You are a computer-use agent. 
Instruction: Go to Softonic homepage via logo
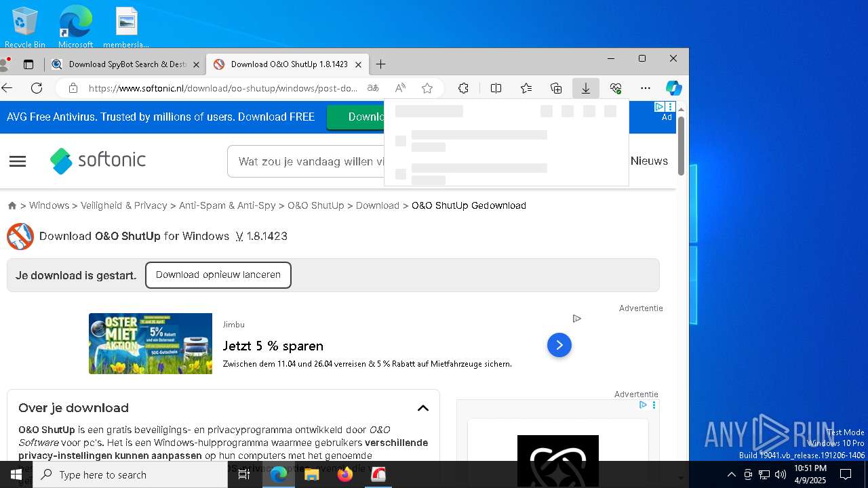tap(98, 161)
